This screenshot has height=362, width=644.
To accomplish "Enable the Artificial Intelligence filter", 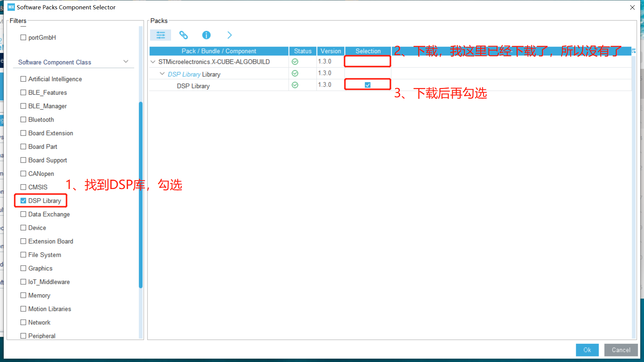I will pyautogui.click(x=23, y=79).
